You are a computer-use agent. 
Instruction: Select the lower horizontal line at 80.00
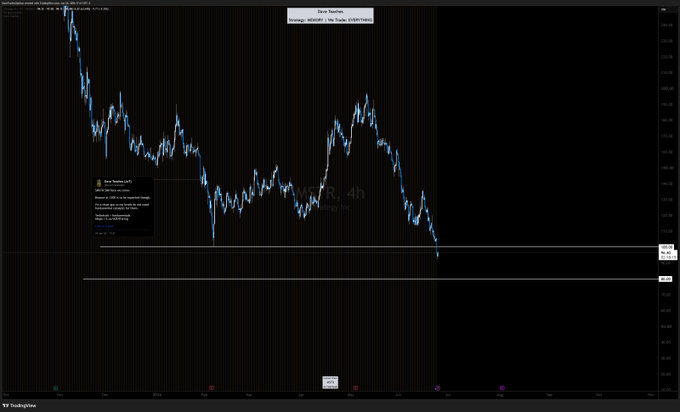[371, 279]
